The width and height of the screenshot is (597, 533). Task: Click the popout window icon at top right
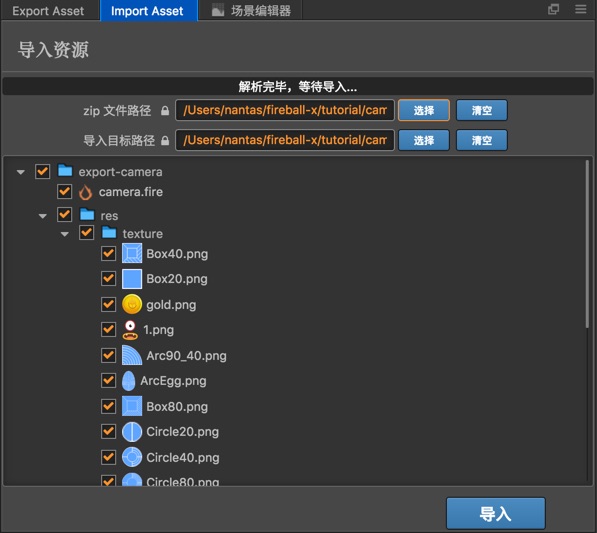click(553, 9)
